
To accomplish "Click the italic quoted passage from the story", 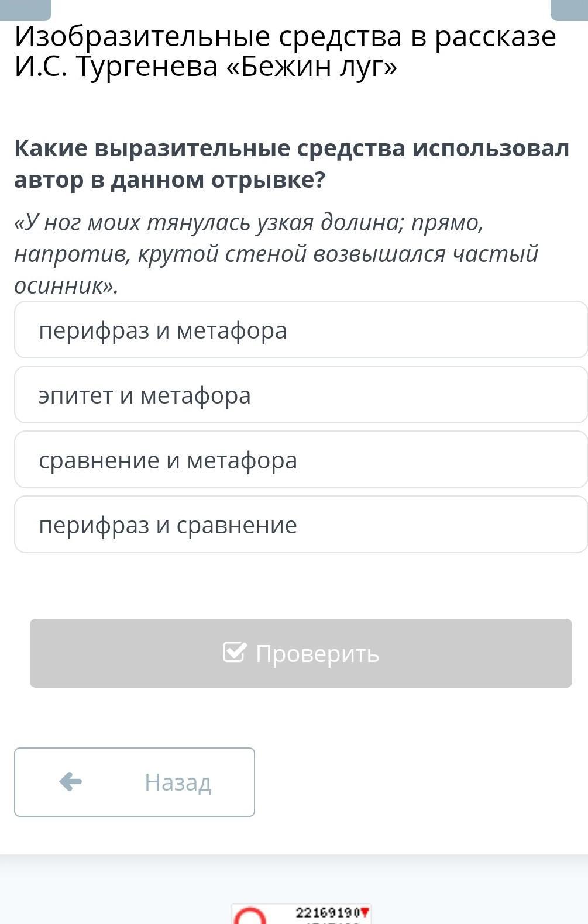I will coord(276,254).
